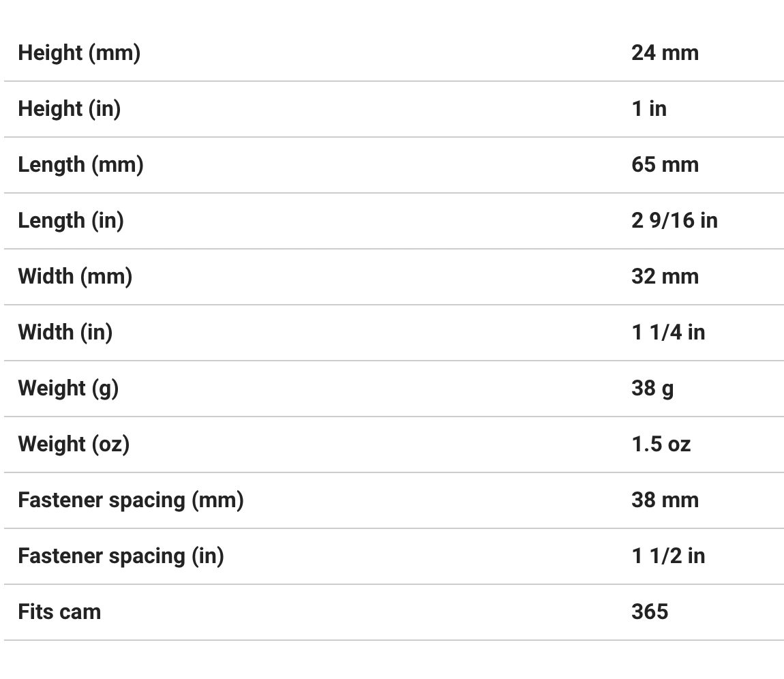Select the "1 in" height value

649,108
